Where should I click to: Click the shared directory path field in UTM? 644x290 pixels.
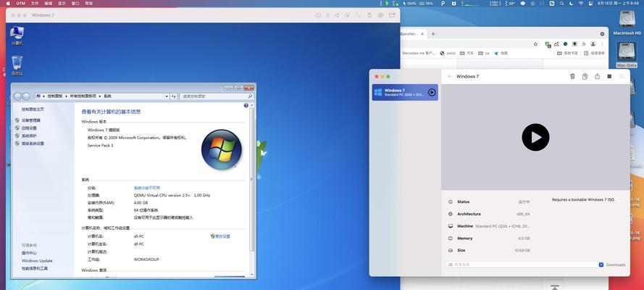click(x=521, y=265)
